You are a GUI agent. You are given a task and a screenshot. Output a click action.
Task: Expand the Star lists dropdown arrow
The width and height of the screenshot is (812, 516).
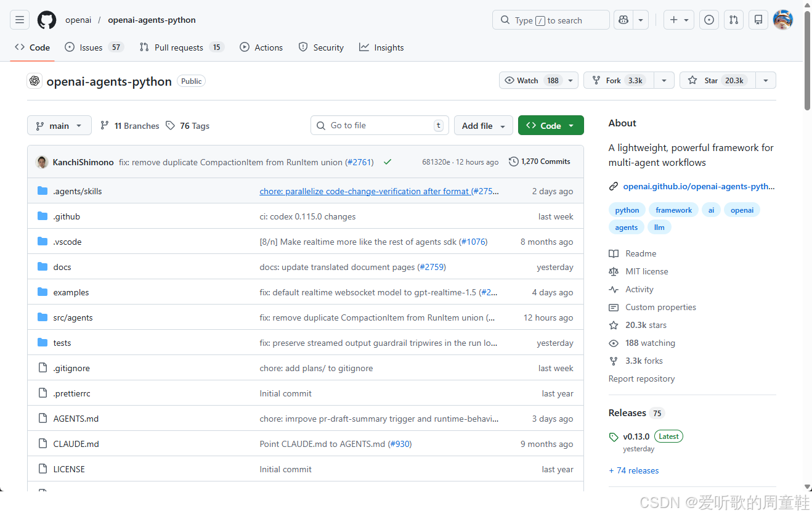click(x=765, y=81)
